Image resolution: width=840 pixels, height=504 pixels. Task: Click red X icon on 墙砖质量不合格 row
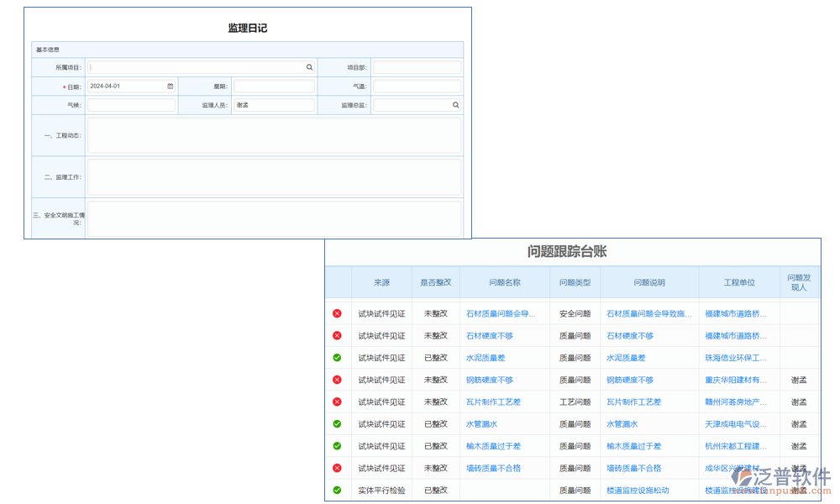click(337, 468)
